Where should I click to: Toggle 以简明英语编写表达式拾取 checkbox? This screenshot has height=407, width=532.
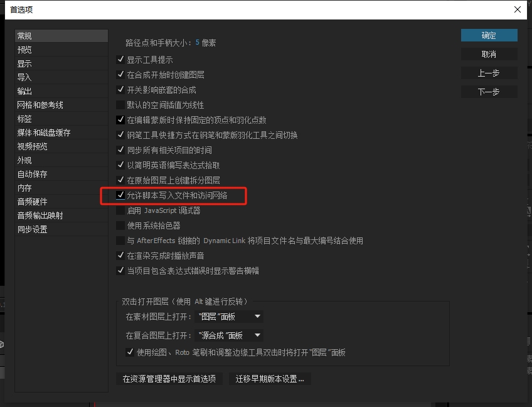(x=120, y=165)
